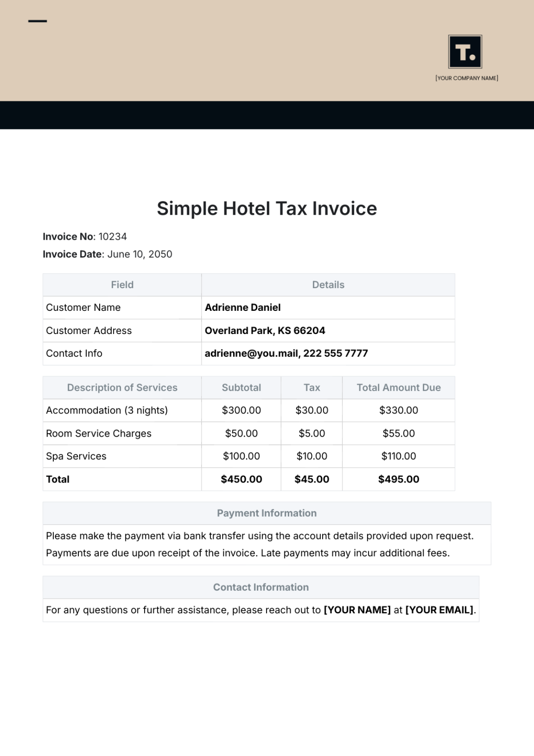Click the Spa Services tax amount $10.00
Viewport: 534px width, 756px height.
pos(311,456)
